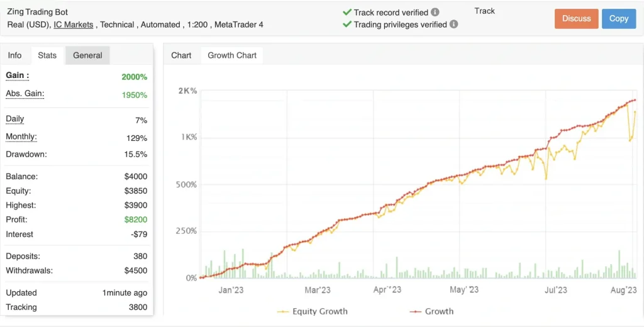This screenshot has width=644, height=327.
Task: Click the green checkmark for Track record verified
Action: 347,12
